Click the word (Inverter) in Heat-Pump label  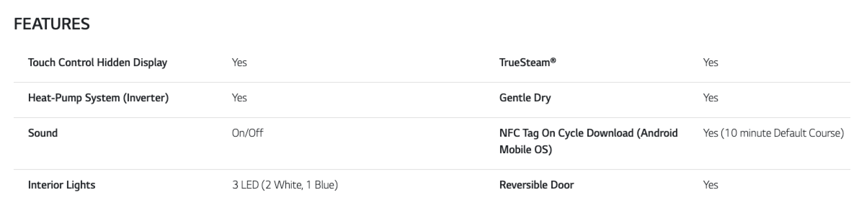click(146, 98)
